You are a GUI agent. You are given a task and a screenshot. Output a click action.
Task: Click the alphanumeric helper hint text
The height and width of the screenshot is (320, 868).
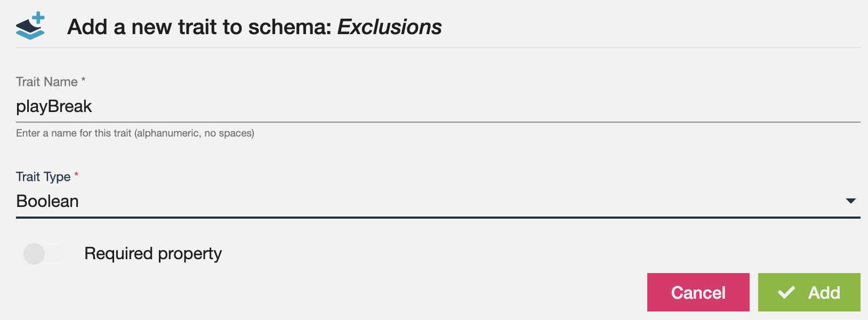(x=135, y=133)
